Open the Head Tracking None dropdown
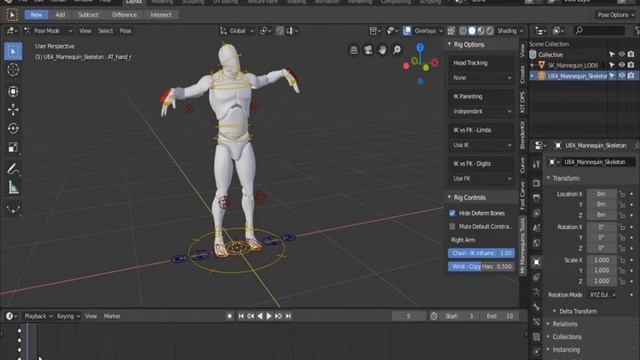 (482, 78)
